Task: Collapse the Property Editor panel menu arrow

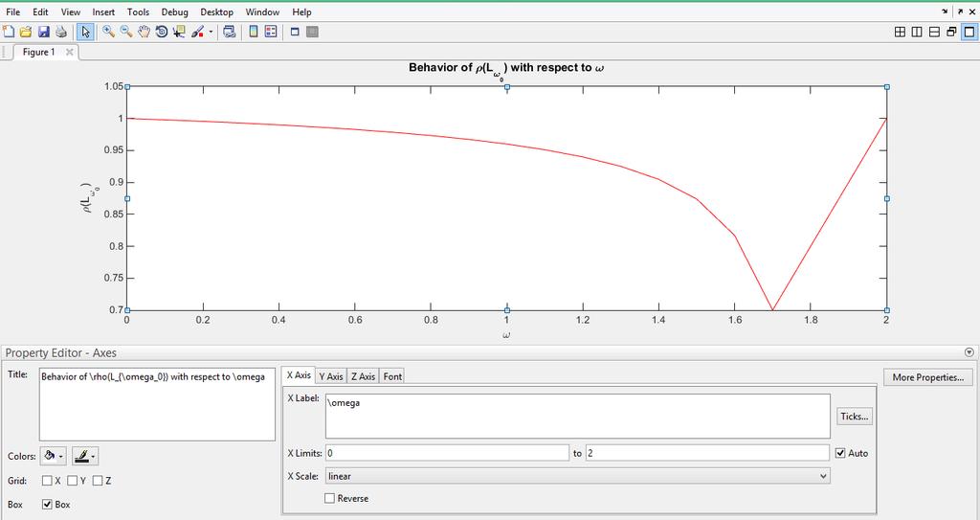Action: pyautogui.click(x=969, y=353)
